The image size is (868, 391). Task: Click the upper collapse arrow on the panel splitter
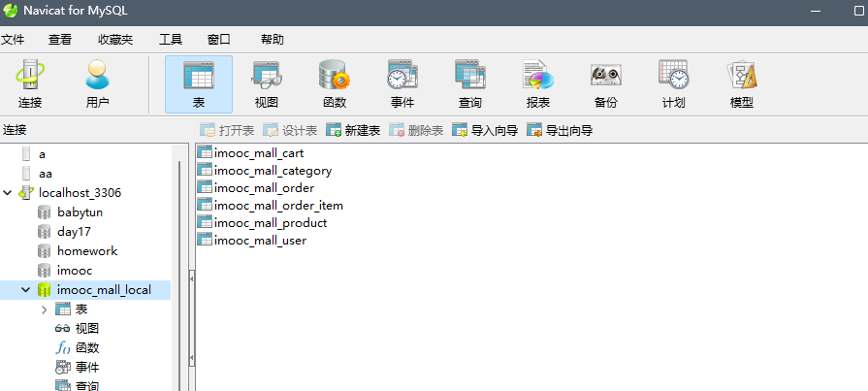pyautogui.click(x=192, y=279)
